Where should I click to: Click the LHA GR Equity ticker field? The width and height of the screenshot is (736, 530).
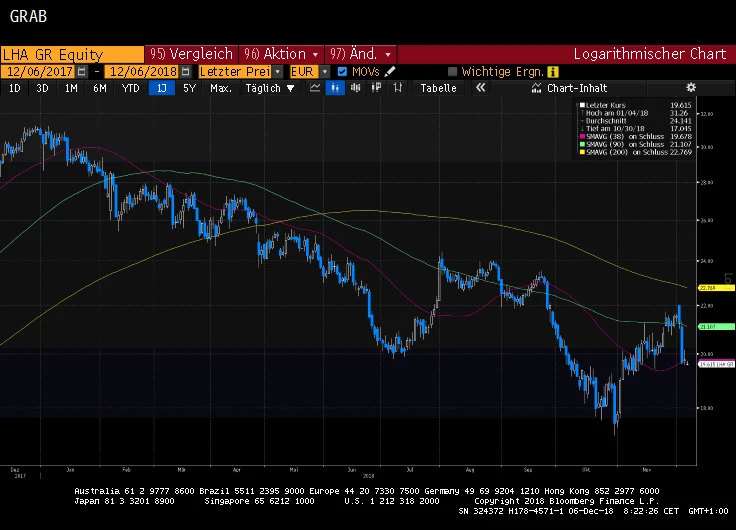point(70,54)
